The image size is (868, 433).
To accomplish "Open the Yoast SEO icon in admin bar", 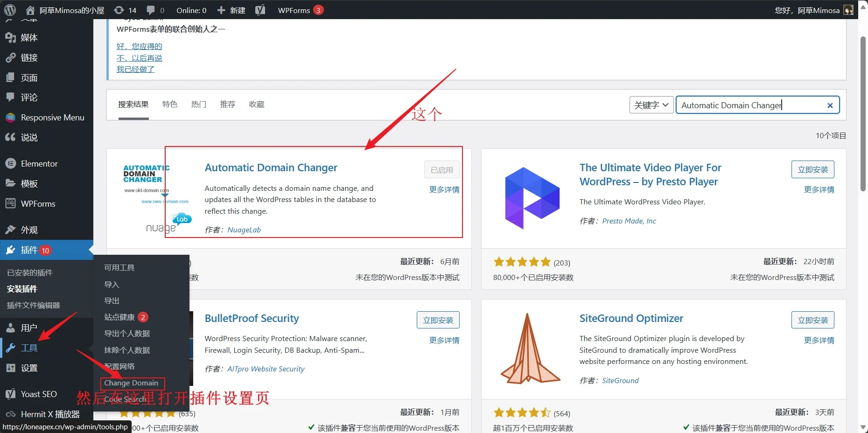I will pyautogui.click(x=260, y=10).
